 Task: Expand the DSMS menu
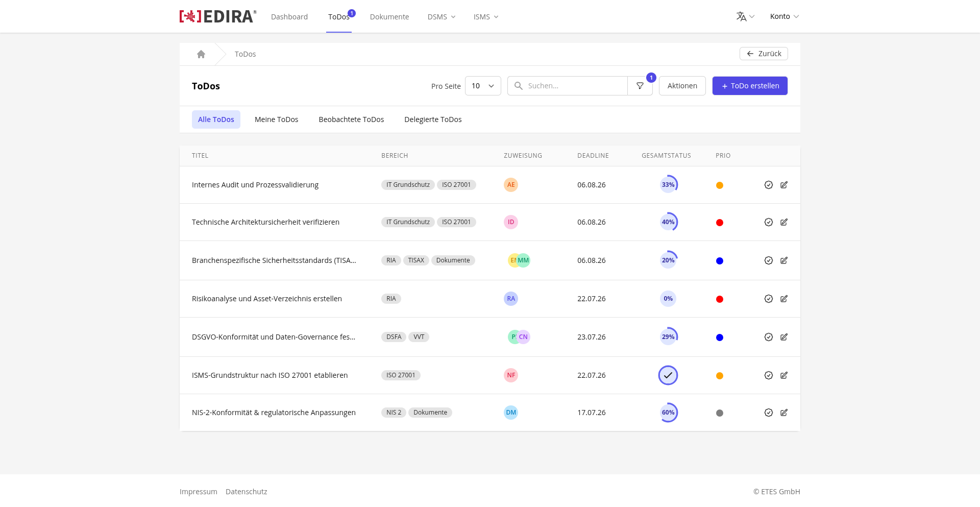442,17
